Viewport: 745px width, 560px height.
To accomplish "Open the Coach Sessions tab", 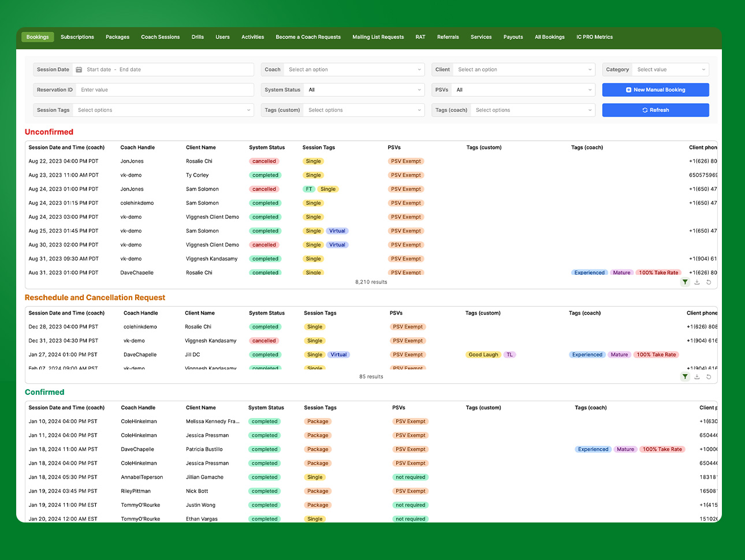I will [161, 37].
